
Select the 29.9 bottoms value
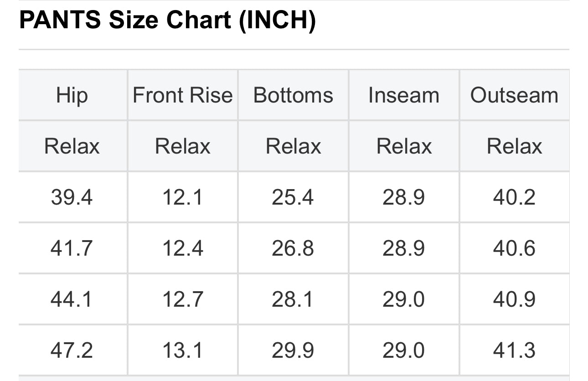pyautogui.click(x=293, y=350)
